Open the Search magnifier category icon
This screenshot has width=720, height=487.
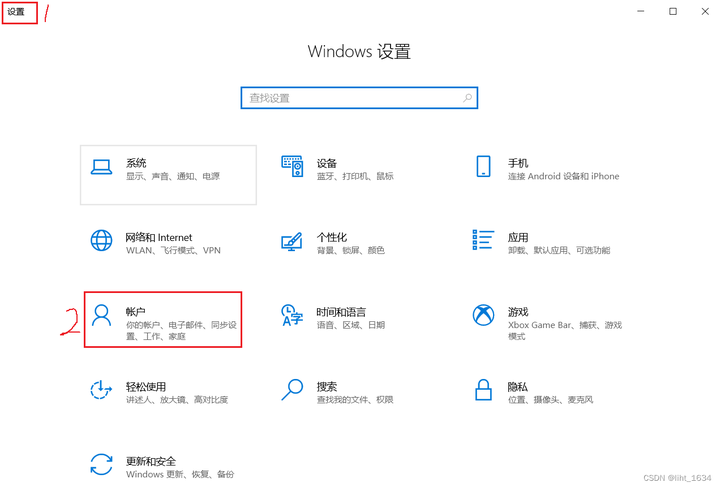point(292,390)
